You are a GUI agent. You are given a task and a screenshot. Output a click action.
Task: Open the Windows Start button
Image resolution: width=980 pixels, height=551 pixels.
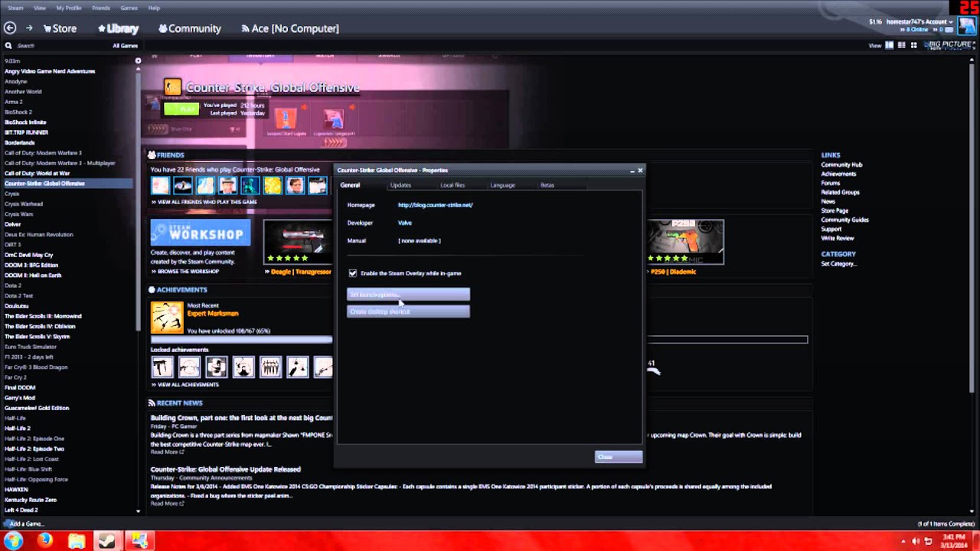(14, 541)
